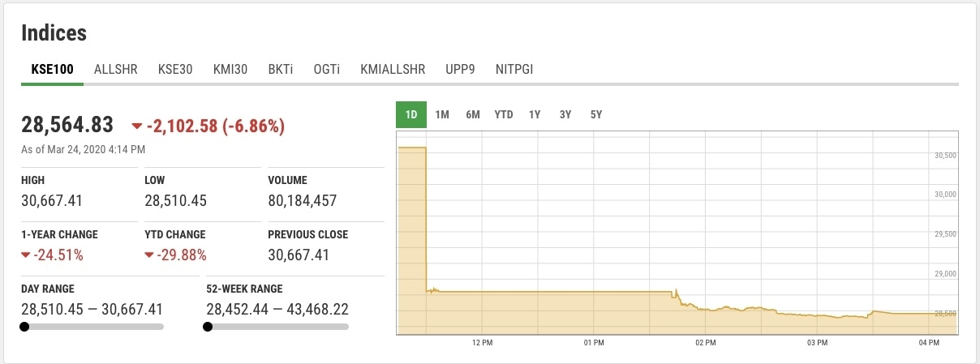Click the 52-week range 28,452.44 — 43,468.22

click(x=277, y=309)
